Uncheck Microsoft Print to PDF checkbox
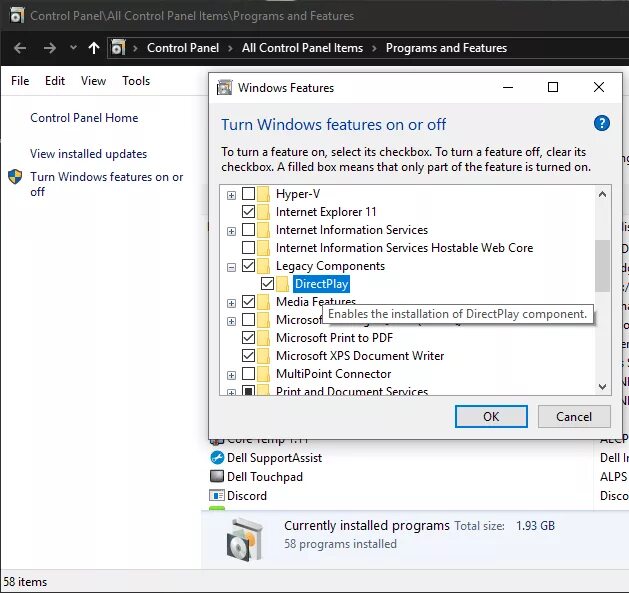 [248, 337]
